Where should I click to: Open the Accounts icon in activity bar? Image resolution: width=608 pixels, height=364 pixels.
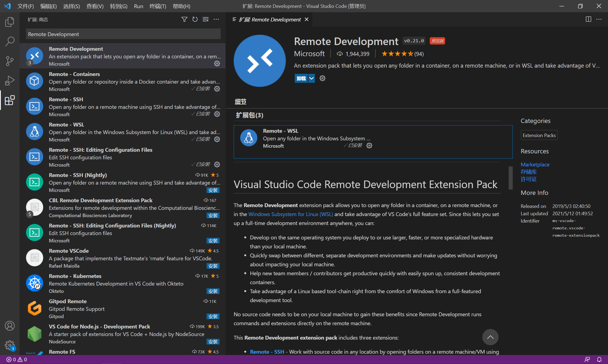tap(10, 326)
